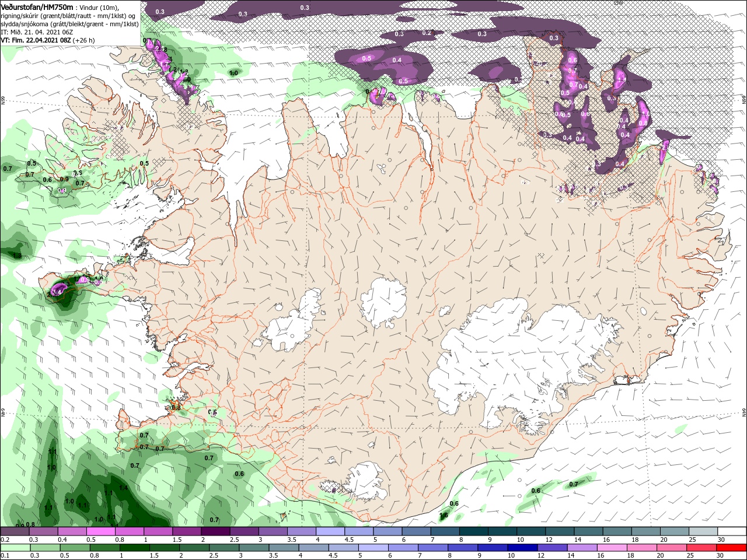The image size is (747, 560).
Task: Click the upper colour bar swatch for 0.2–0.3
Action: coord(15,531)
